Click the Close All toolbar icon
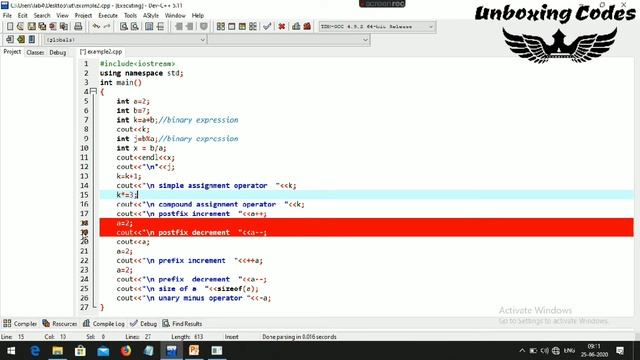The height and width of the screenshot is (360, 640). (64, 27)
